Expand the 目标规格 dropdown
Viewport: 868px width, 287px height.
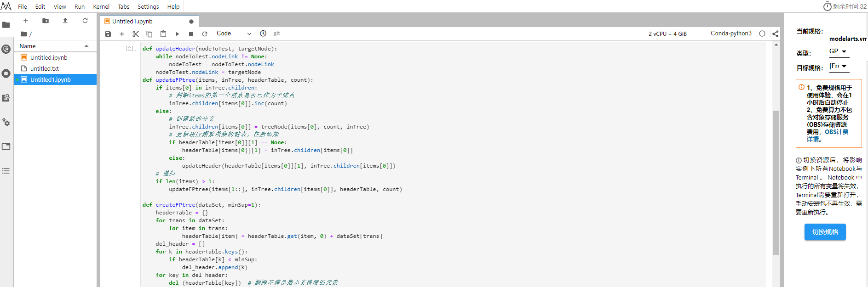(839, 66)
